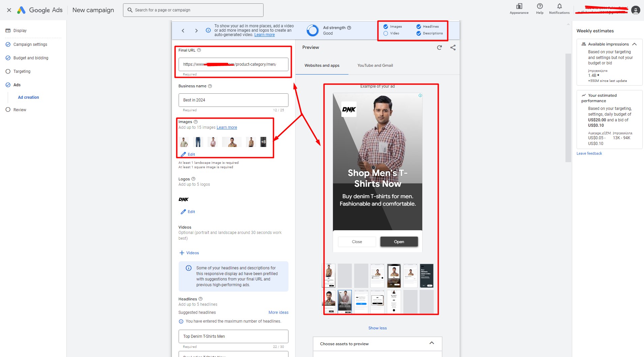
Task: Close the new campaign editor
Action: tap(9, 10)
